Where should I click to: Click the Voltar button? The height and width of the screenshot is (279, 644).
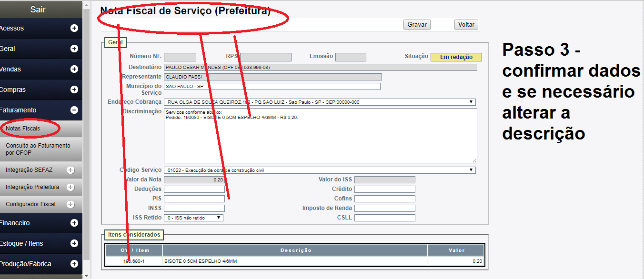pyautogui.click(x=466, y=25)
